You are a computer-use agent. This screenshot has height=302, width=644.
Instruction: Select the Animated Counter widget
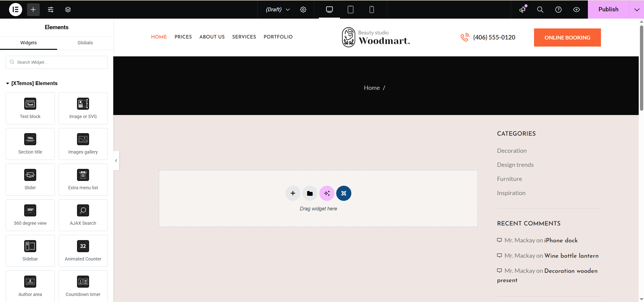tap(83, 251)
